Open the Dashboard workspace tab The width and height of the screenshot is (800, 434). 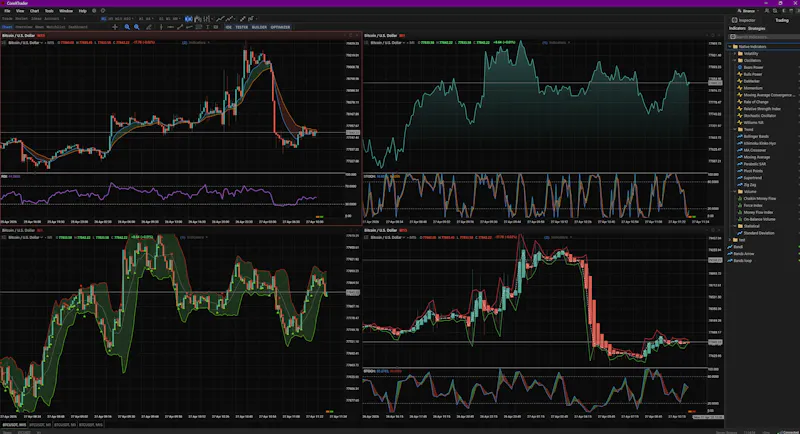pyautogui.click(x=78, y=27)
